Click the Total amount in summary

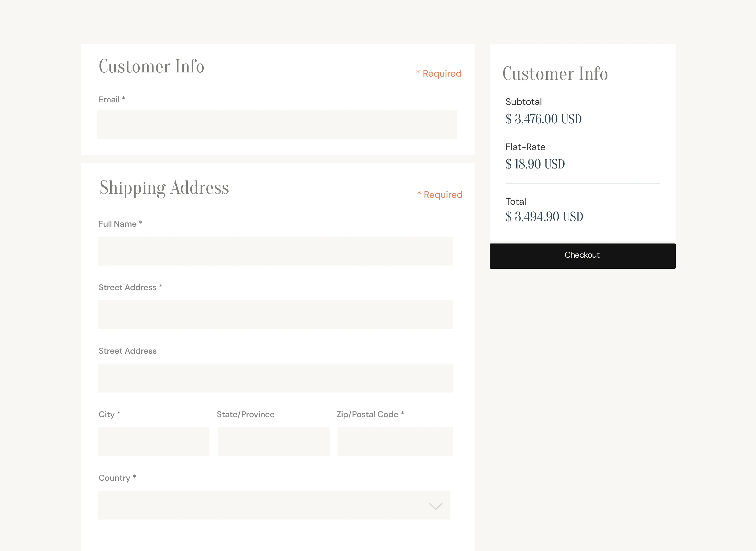pyautogui.click(x=544, y=216)
